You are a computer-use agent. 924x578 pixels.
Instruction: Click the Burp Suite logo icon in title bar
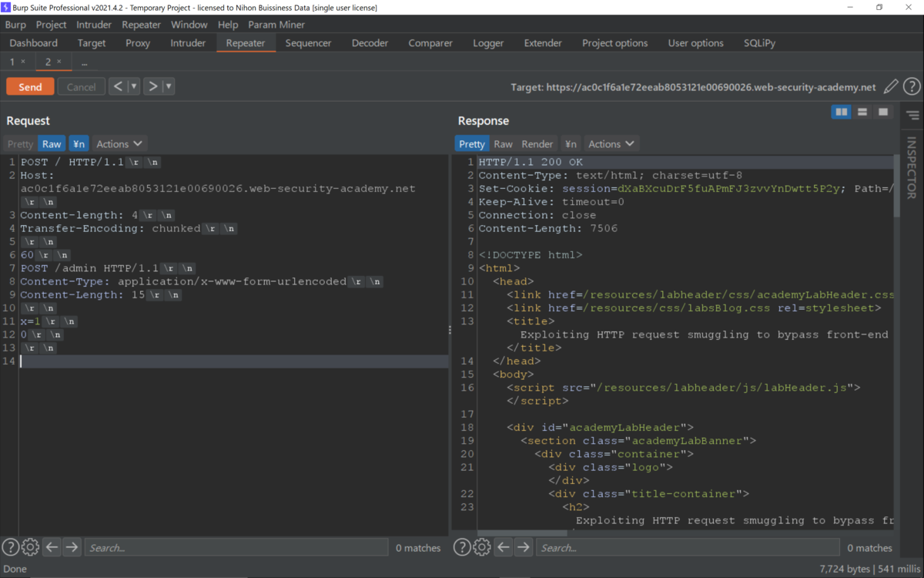[6, 7]
